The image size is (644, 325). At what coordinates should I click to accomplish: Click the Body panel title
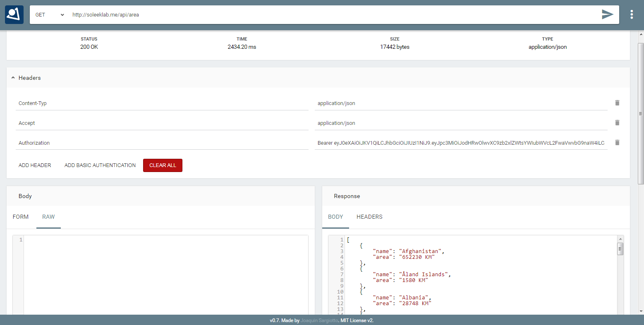pos(25,196)
